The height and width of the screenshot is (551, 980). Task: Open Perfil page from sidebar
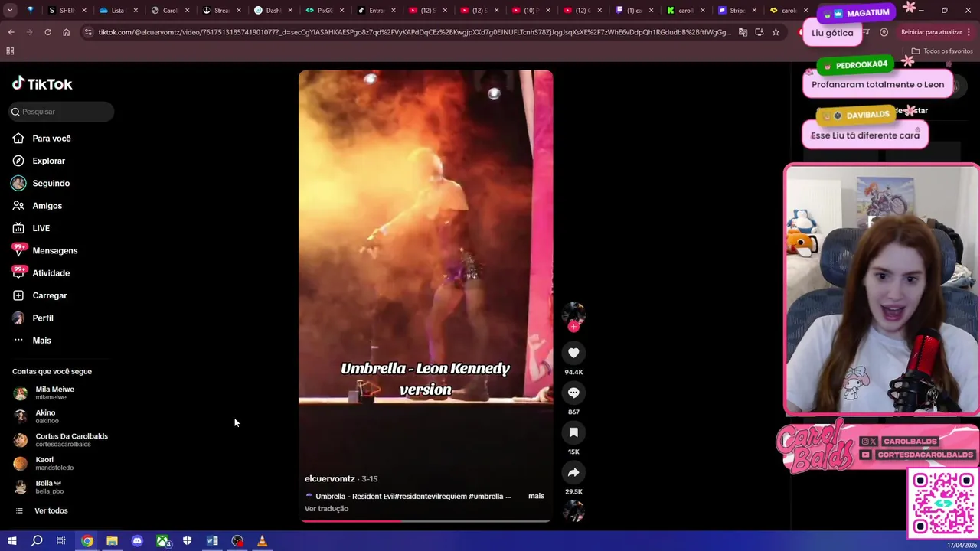(42, 318)
